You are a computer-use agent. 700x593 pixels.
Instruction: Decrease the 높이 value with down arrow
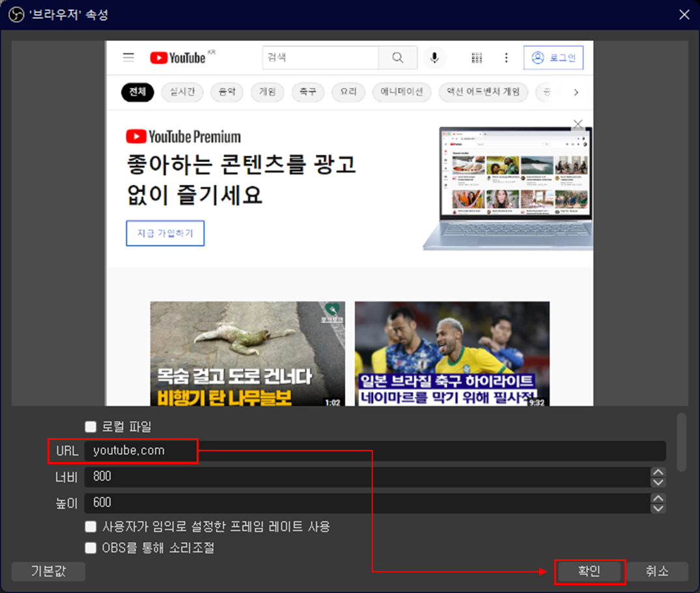pyautogui.click(x=658, y=508)
